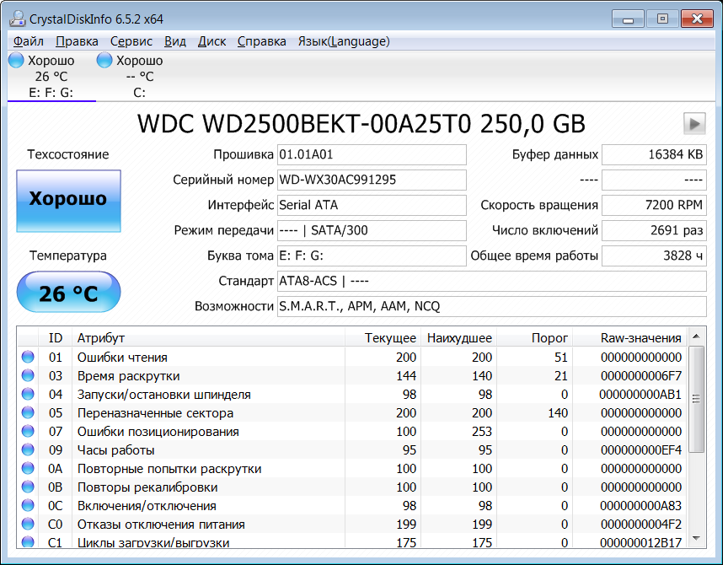Click the Текущее column header
Image resolution: width=728 pixels, height=565 pixels.
tap(383, 338)
